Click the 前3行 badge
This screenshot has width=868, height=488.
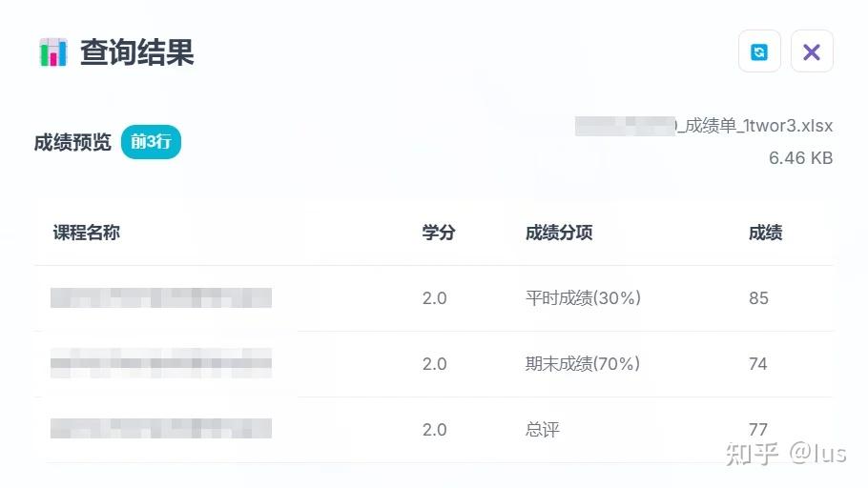click(151, 143)
